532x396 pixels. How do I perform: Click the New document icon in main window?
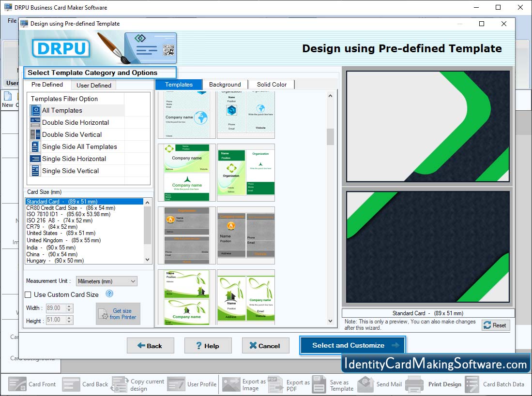[7, 96]
